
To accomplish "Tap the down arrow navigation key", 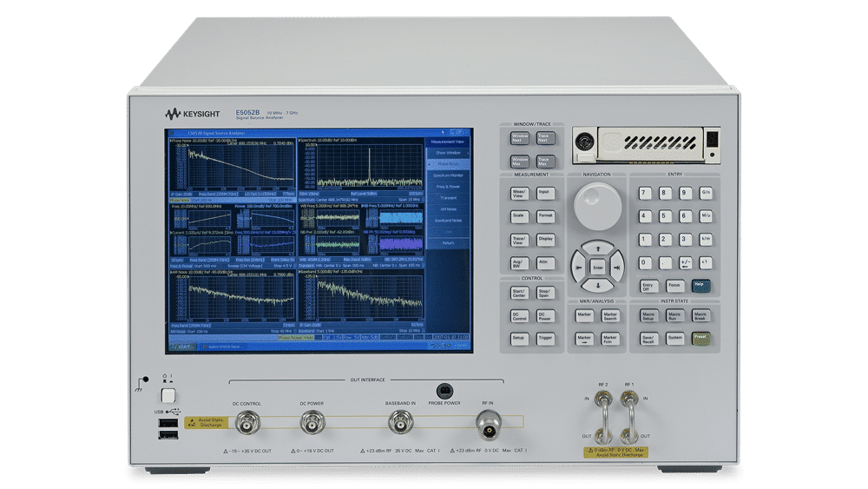I will click(x=598, y=286).
